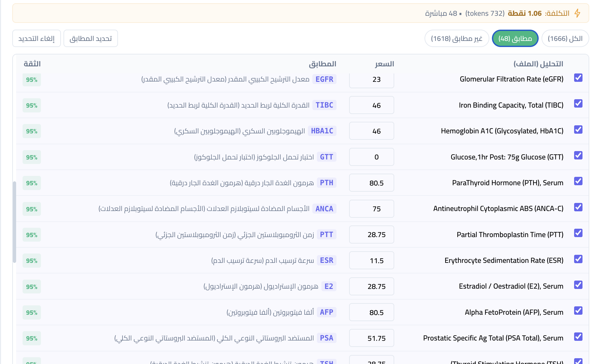This screenshot has width=597, height=364.
Task: Click the ANCA matched code tag
Action: coord(324,209)
